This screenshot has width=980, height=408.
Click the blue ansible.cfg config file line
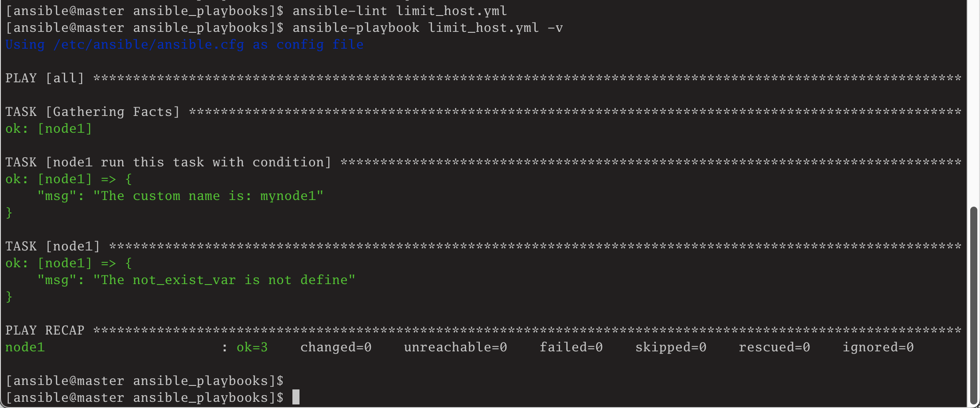click(x=184, y=45)
